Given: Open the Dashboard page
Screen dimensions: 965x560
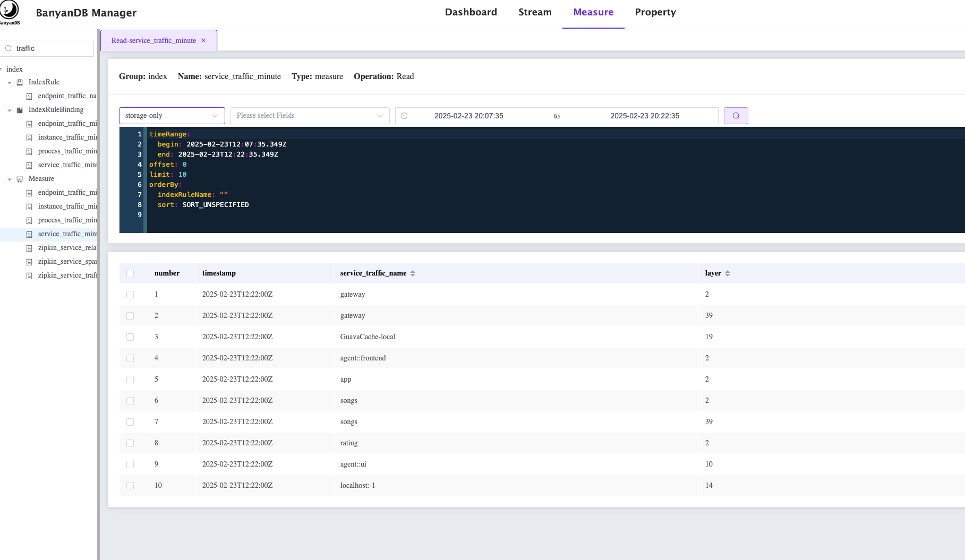Looking at the screenshot, I should [471, 12].
